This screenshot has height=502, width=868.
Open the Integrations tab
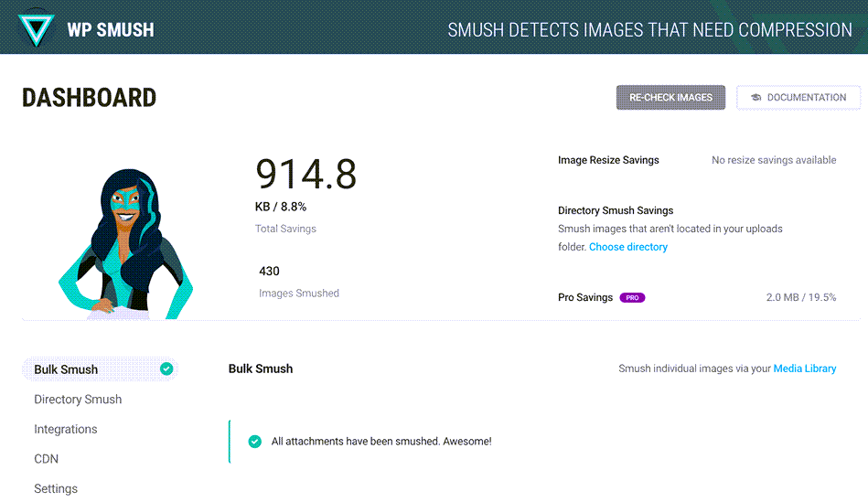[65, 429]
